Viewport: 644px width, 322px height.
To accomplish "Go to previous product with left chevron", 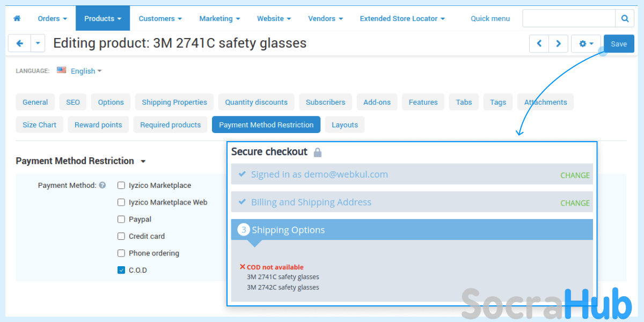I will coord(539,44).
